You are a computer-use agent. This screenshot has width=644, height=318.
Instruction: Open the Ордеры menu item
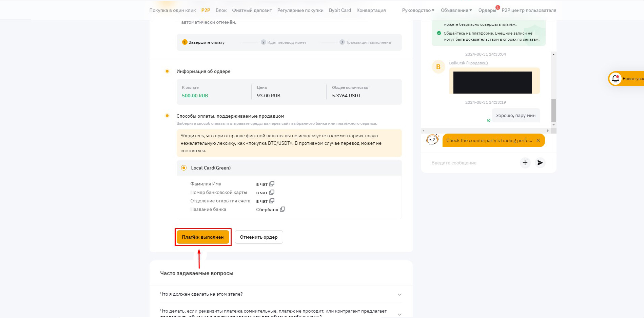point(487,10)
